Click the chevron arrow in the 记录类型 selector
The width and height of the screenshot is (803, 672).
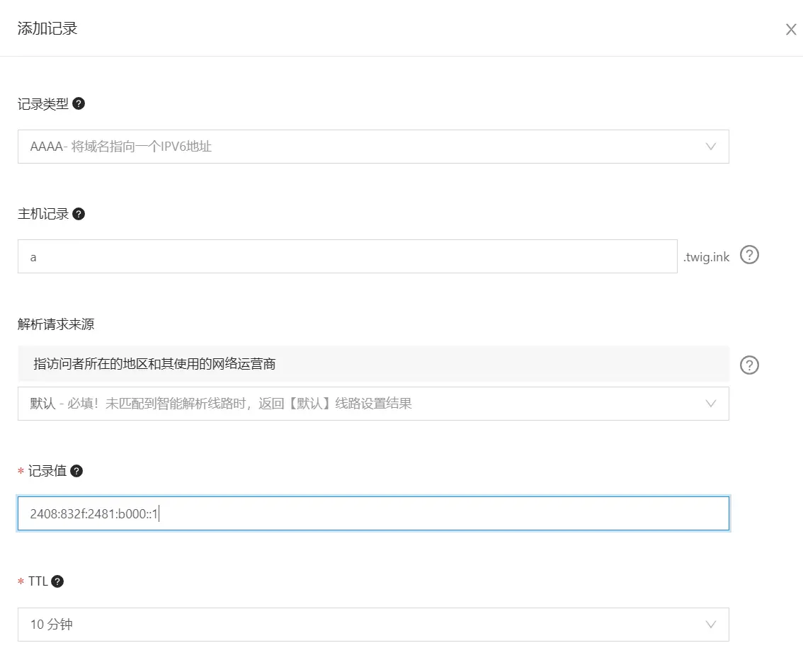[x=711, y=147]
